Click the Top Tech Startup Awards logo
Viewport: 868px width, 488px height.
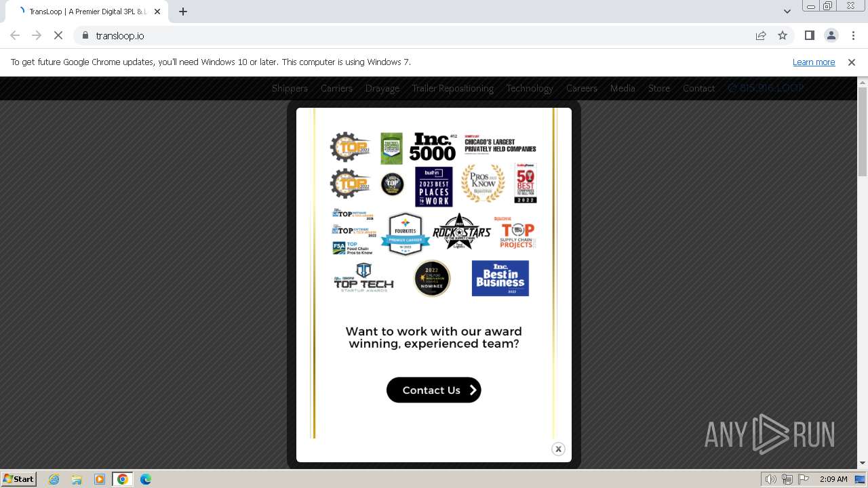tap(364, 277)
